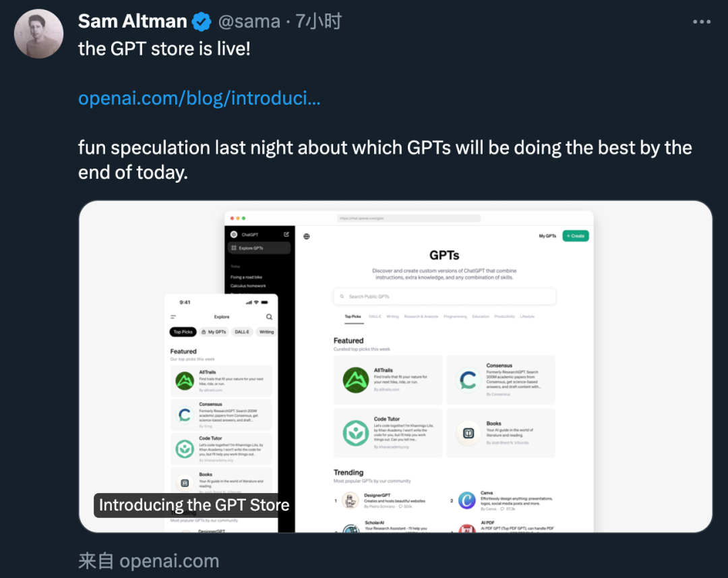The width and height of the screenshot is (728, 578).
Task: Click the Canva icon under Trending
Action: pyautogui.click(x=466, y=500)
